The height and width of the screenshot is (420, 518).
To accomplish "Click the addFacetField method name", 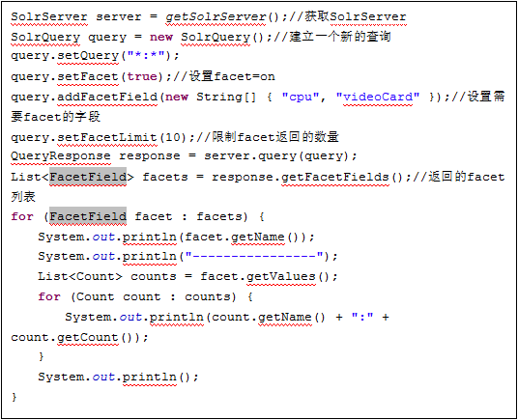I will click(x=107, y=97).
